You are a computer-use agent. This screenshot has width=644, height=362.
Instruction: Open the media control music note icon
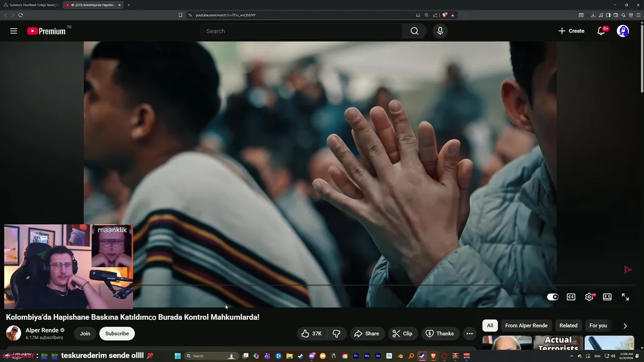[601, 15]
